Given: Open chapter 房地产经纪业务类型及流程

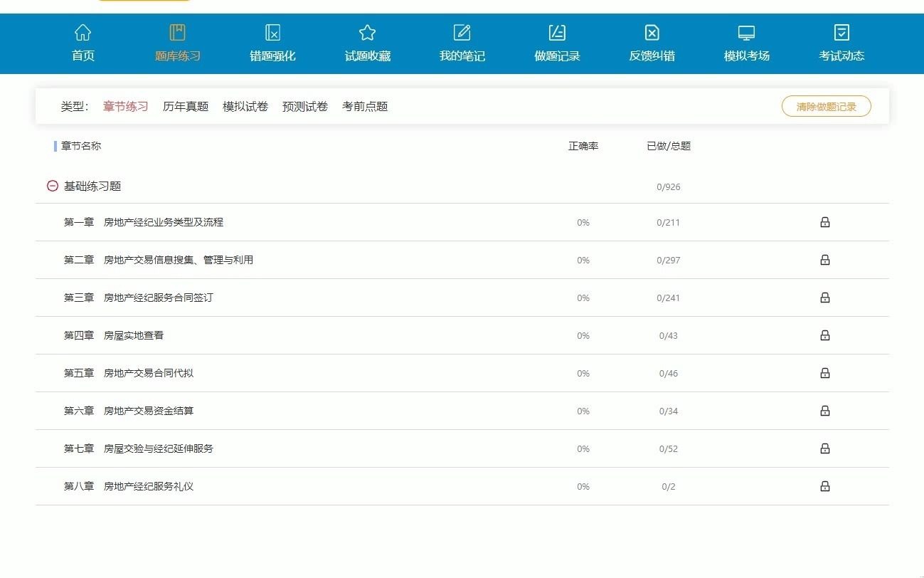Looking at the screenshot, I should point(164,222).
